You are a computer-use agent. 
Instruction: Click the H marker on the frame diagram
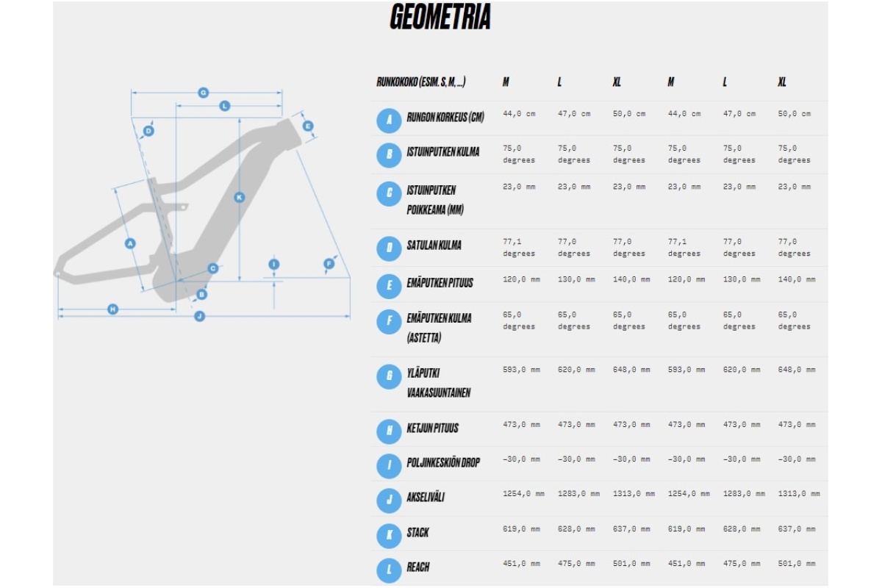click(x=112, y=309)
